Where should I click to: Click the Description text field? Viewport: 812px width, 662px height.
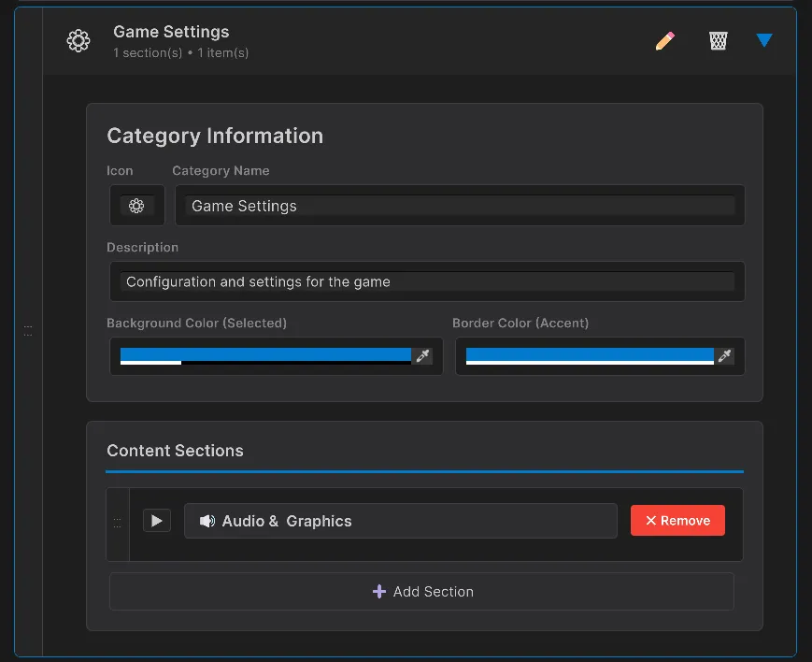coord(426,281)
